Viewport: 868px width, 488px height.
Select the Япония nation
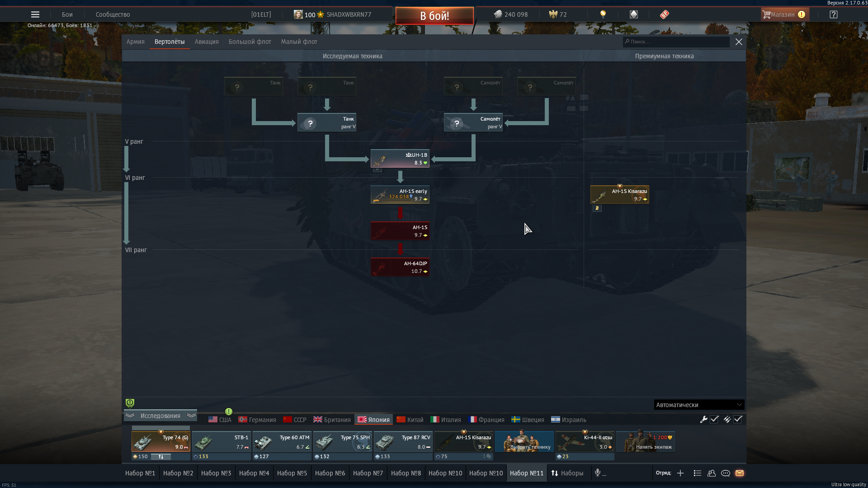(x=373, y=420)
